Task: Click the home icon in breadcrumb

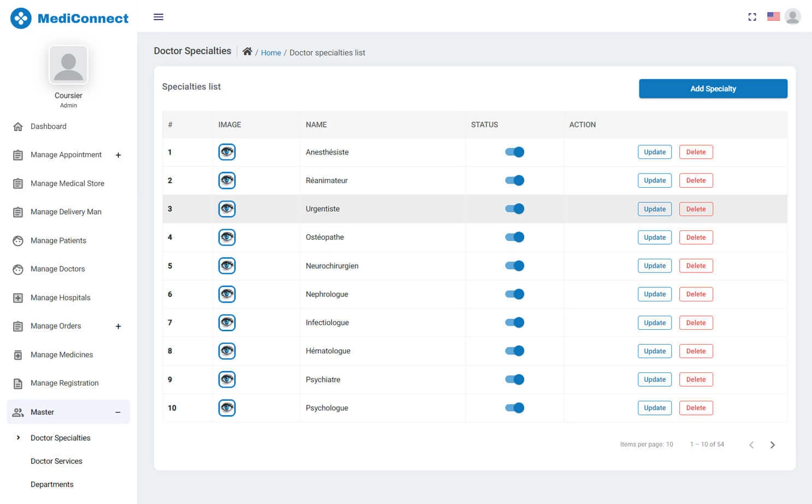Action: tap(247, 51)
